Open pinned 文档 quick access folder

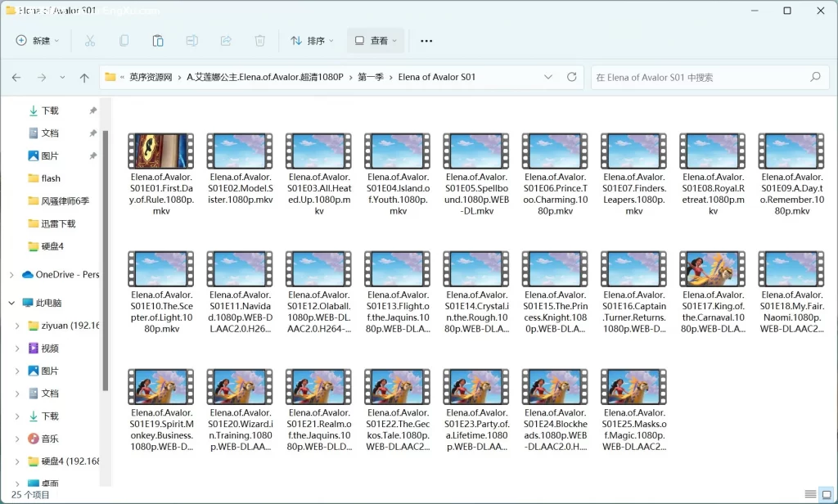tap(50, 133)
